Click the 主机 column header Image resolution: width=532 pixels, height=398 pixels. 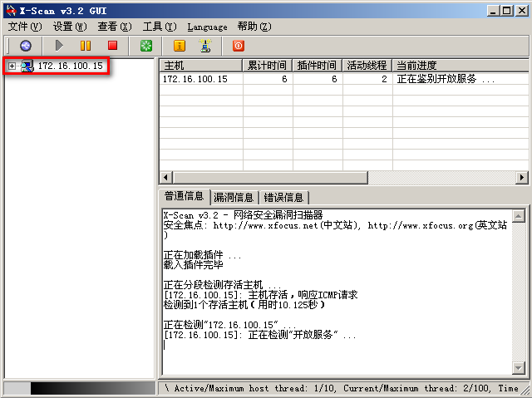pos(201,65)
